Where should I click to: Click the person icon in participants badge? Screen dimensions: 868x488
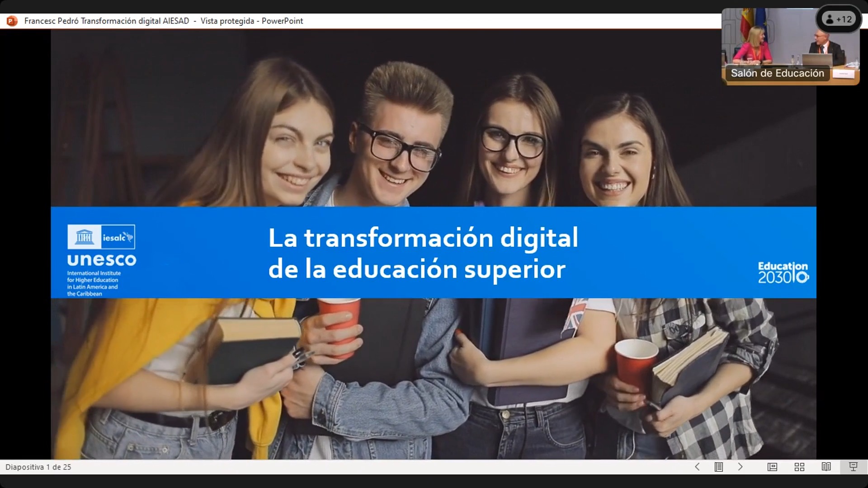[830, 19]
